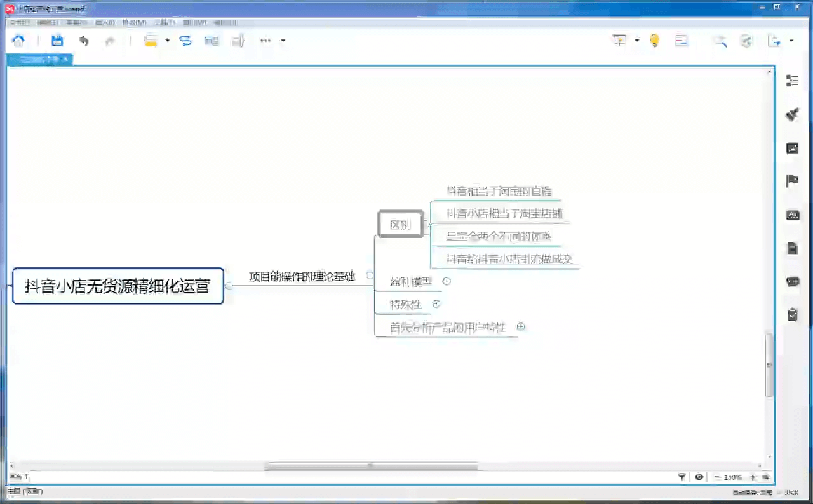
Task: Start brainstorming with the light bulb icon
Action: pyautogui.click(x=655, y=41)
